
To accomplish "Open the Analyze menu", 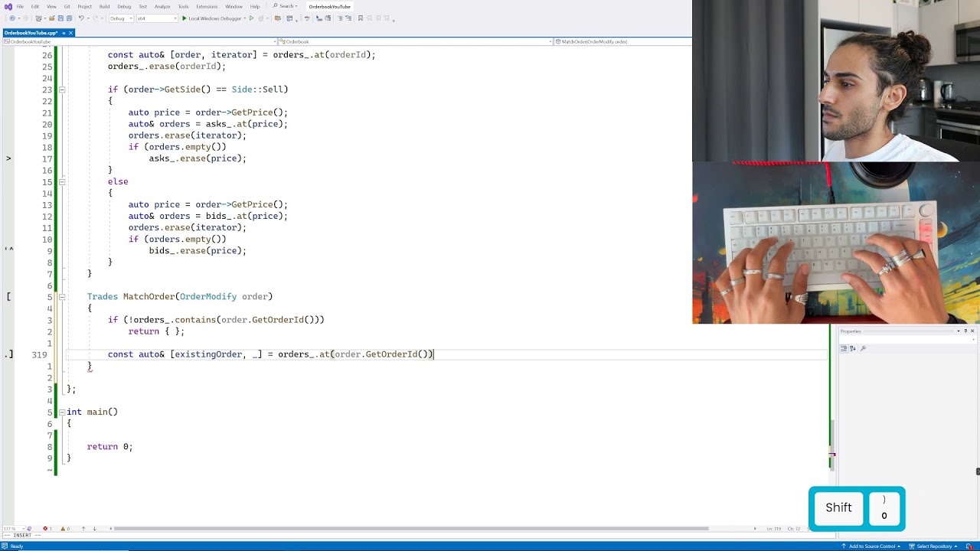I will pos(162,6).
